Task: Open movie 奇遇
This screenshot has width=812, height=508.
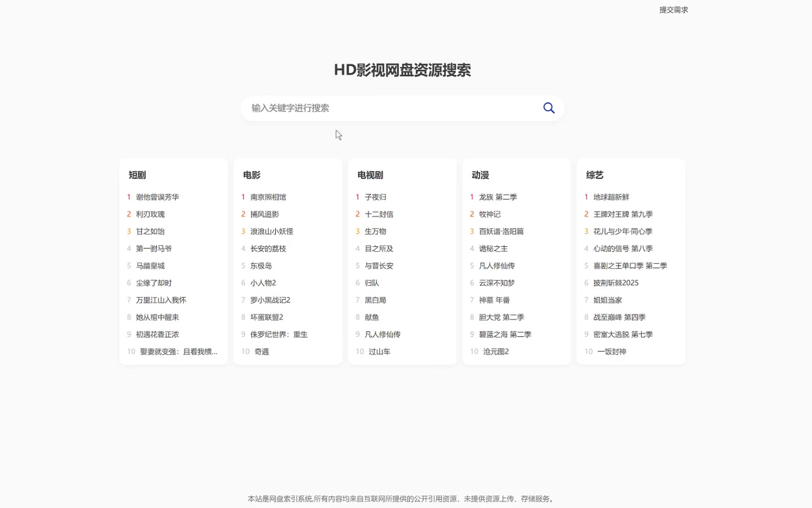Action: pyautogui.click(x=262, y=351)
